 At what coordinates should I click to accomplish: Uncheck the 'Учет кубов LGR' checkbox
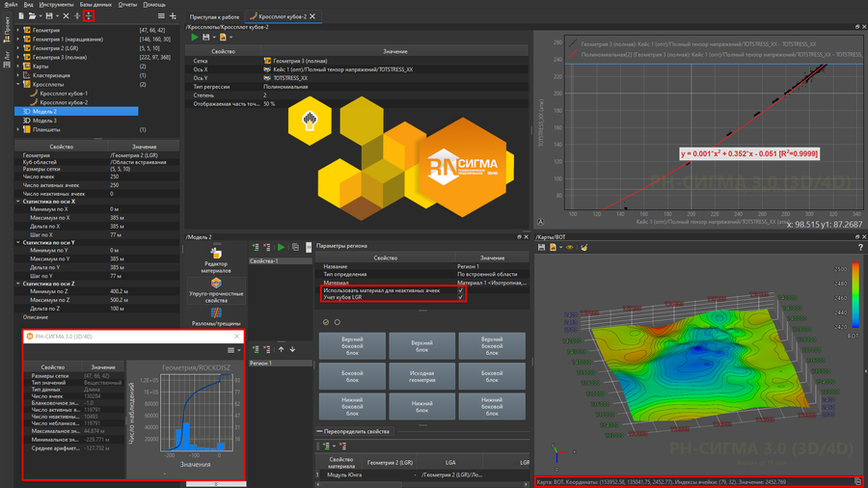tap(461, 298)
